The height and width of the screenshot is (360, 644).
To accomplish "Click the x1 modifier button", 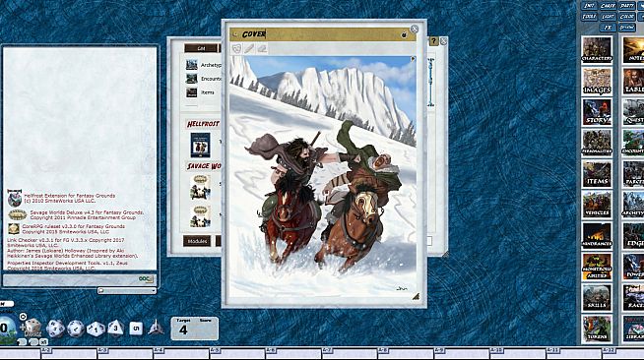I will point(43,342).
